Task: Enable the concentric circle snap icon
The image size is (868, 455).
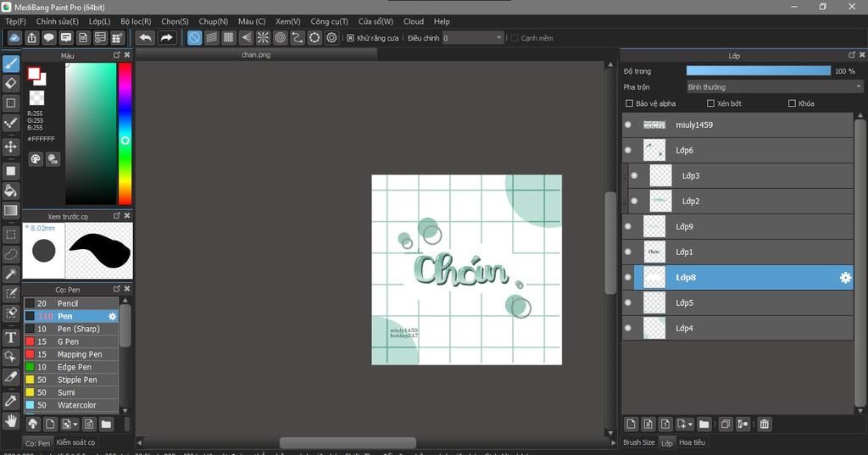Action: (280, 37)
